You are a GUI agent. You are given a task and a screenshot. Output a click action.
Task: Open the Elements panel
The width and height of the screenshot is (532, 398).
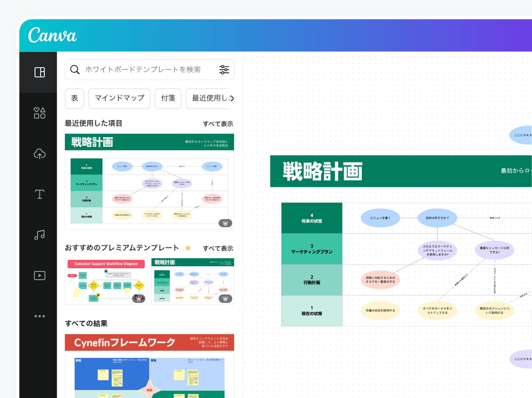tap(39, 113)
